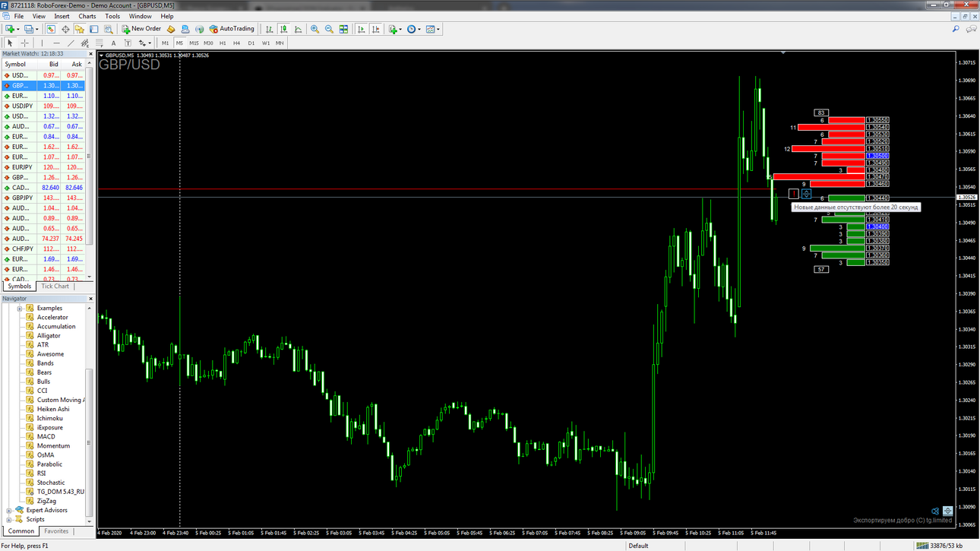Switch to the M15 timeframe
The width and height of the screenshot is (980, 551).
point(194,43)
